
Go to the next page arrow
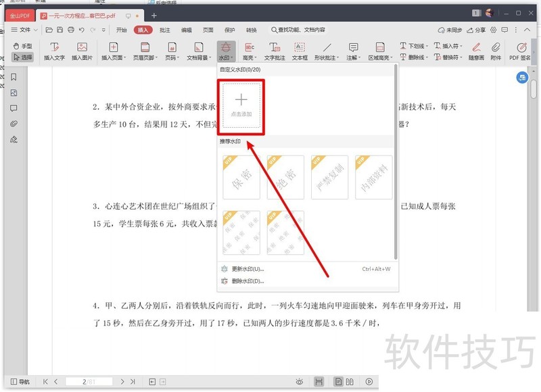click(122, 382)
